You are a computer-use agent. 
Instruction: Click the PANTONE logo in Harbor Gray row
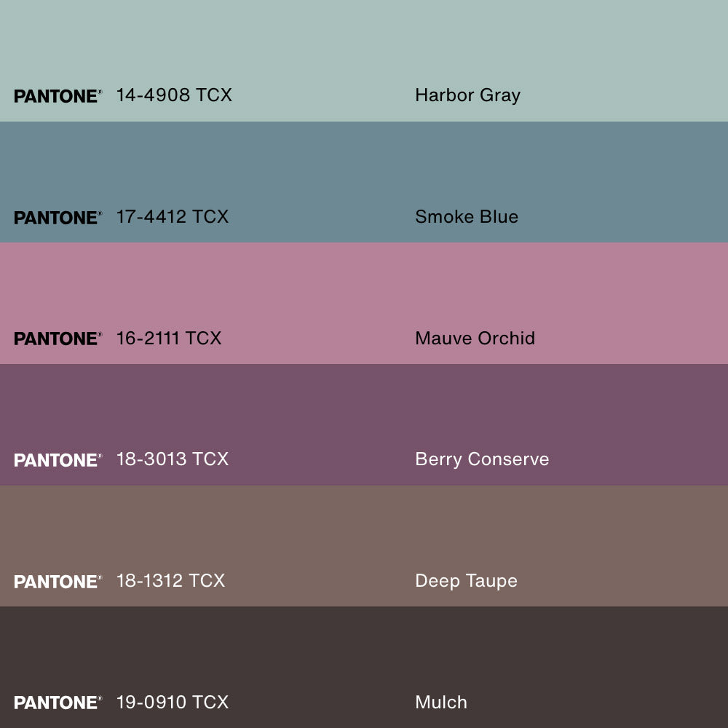click(58, 96)
